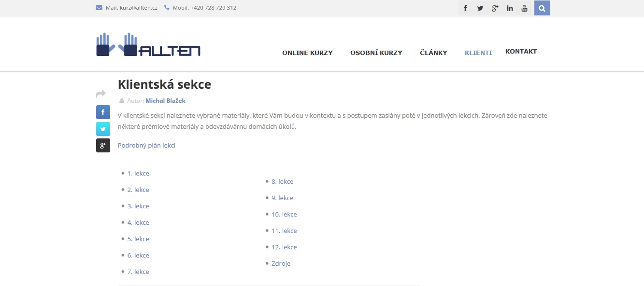This screenshot has width=644, height=286.
Task: Open the 8. lekce link
Action: [283, 181]
